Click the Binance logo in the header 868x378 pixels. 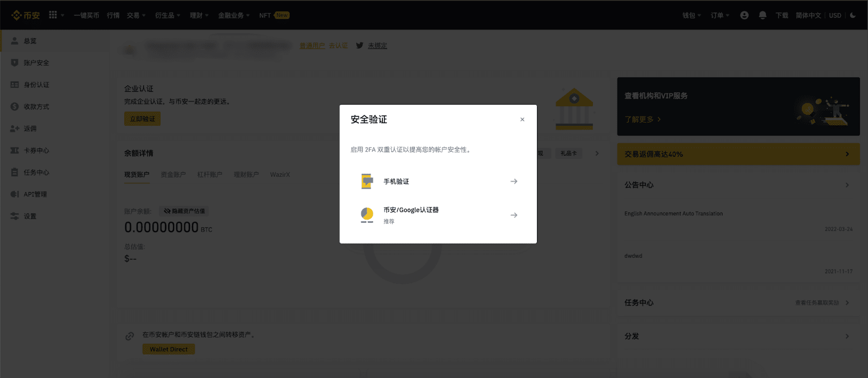pyautogui.click(x=25, y=15)
